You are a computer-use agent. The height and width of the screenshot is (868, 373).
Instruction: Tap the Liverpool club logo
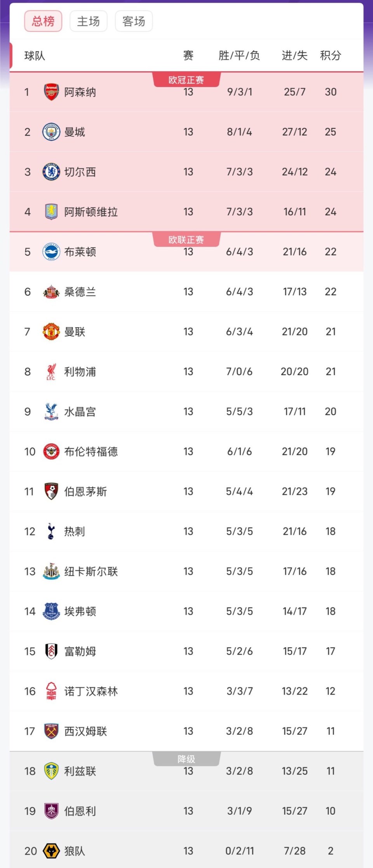click(51, 372)
